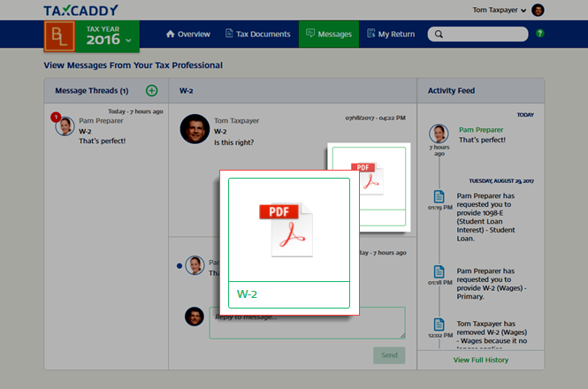Open the green help question icon
The image size is (588, 389).
click(x=540, y=33)
